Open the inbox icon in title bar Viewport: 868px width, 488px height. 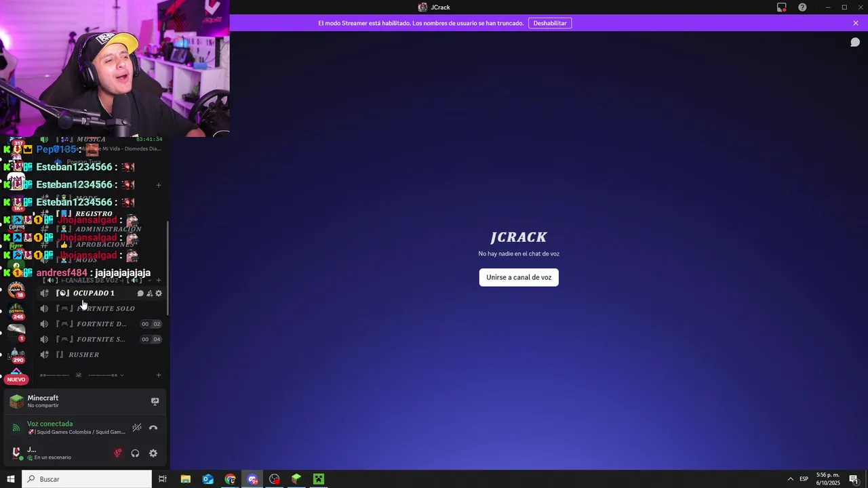coord(782,7)
